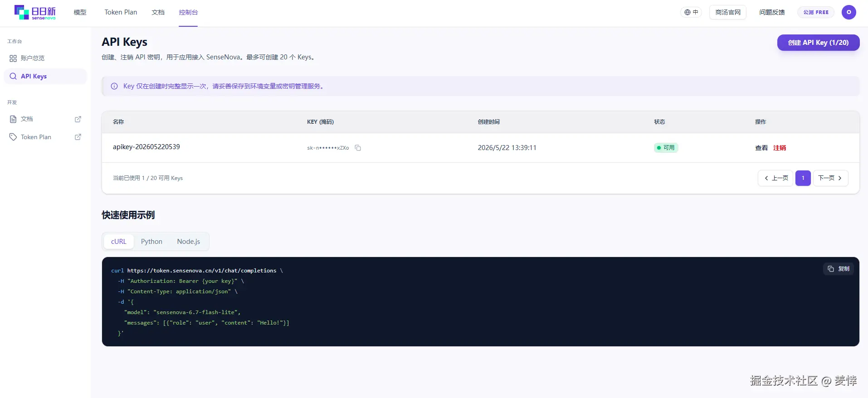Image resolution: width=868 pixels, height=398 pixels.
Task: Click the info icon in the Key notice
Action: tap(114, 86)
